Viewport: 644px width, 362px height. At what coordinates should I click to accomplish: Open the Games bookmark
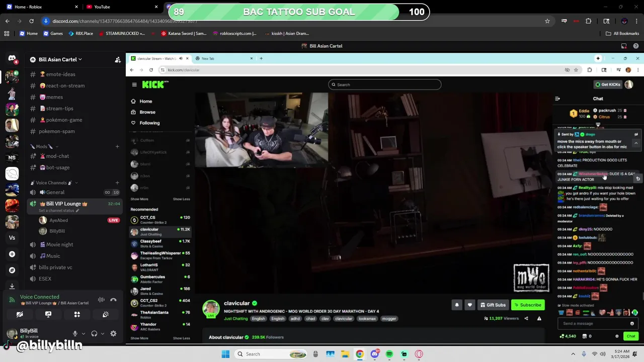click(x=53, y=33)
